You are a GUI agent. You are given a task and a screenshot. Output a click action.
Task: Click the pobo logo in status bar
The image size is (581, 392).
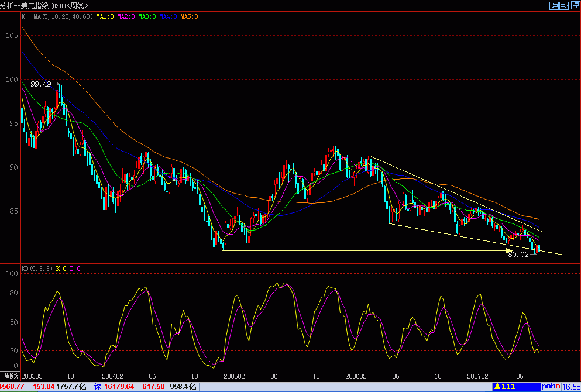point(549,387)
